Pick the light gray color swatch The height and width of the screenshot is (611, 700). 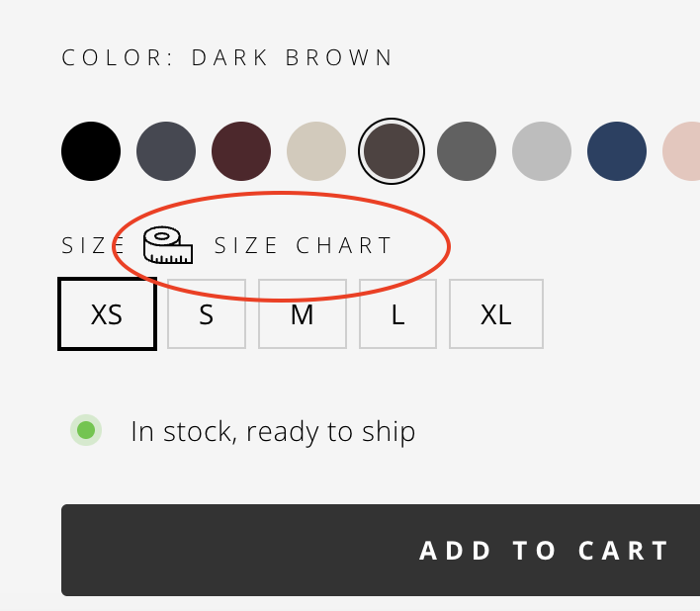[x=542, y=151]
